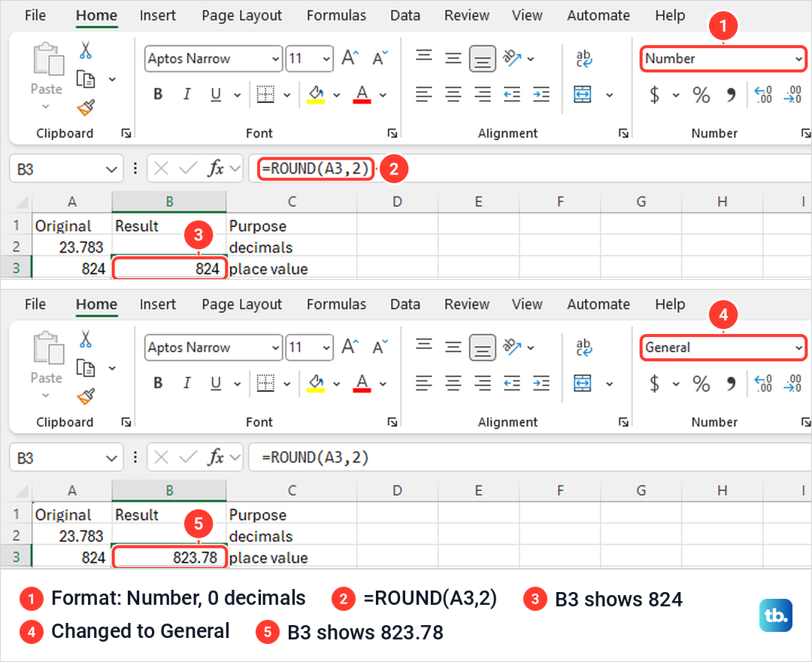Image resolution: width=812 pixels, height=662 pixels.
Task: Switch to Review tab in lower window
Action: (x=467, y=304)
